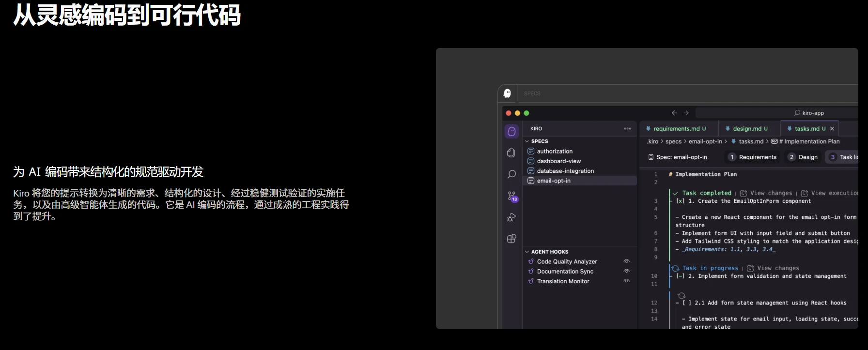Toggle the Documentation Sync eye icon
Screen dimensions: 868x350
click(626, 271)
